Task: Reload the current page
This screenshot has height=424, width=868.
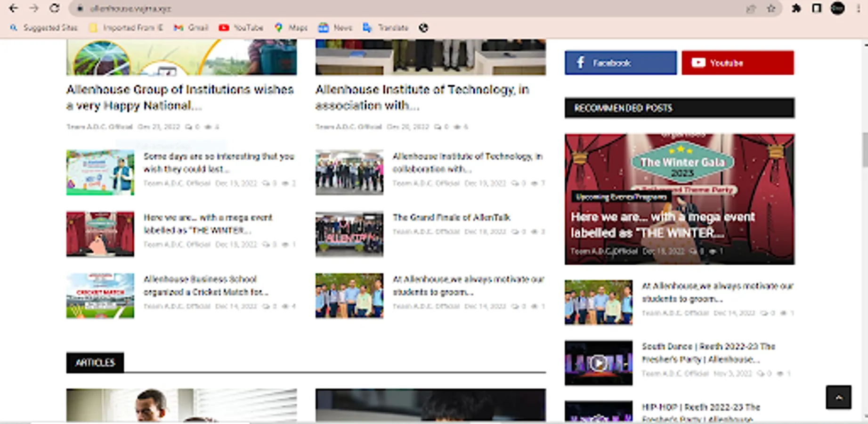Action: [x=55, y=8]
